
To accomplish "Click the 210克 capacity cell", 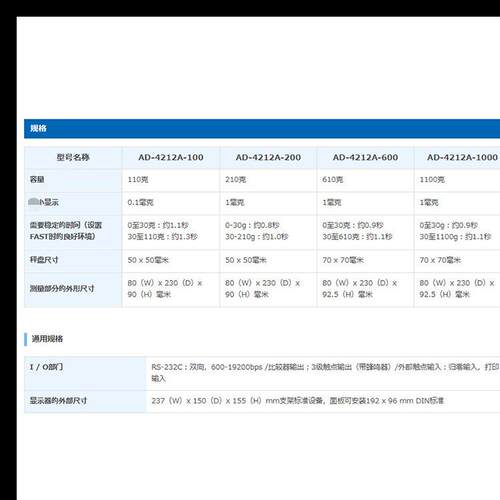I will 268,180.
